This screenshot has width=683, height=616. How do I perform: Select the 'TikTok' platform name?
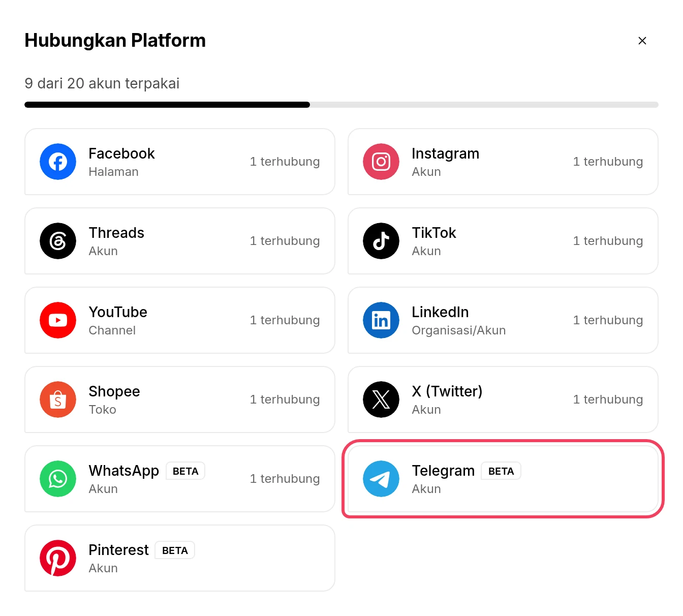[434, 233]
